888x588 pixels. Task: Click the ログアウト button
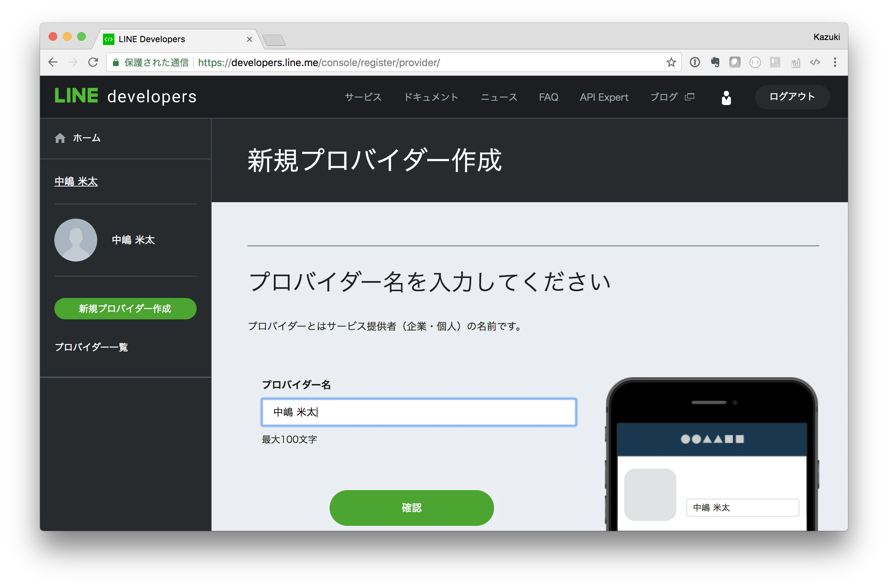click(792, 97)
